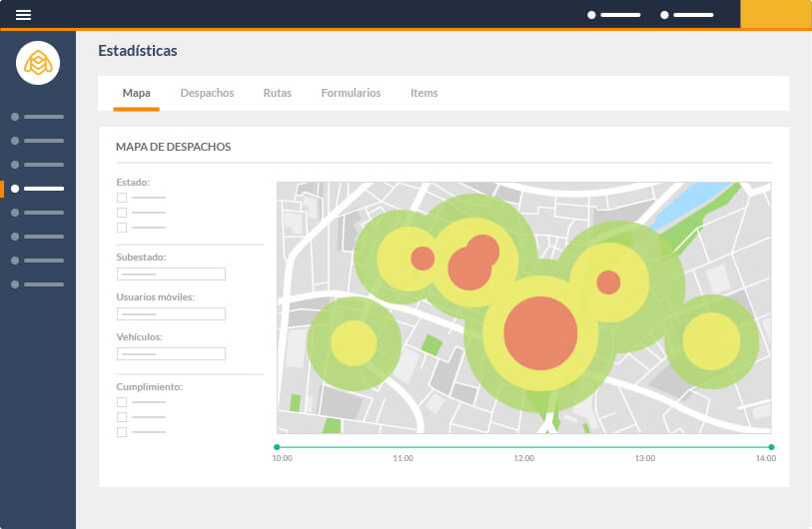
Task: Open the Usuarios móviles dropdown field
Action: (171, 313)
